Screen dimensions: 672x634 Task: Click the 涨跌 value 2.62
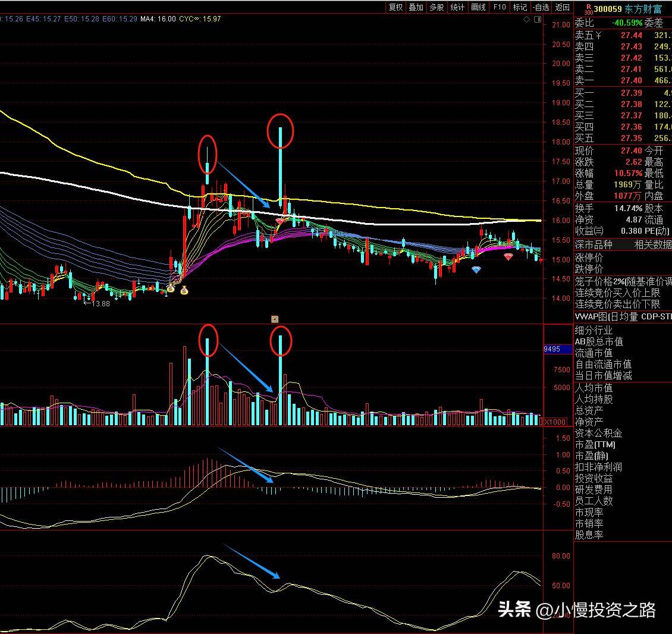click(633, 162)
